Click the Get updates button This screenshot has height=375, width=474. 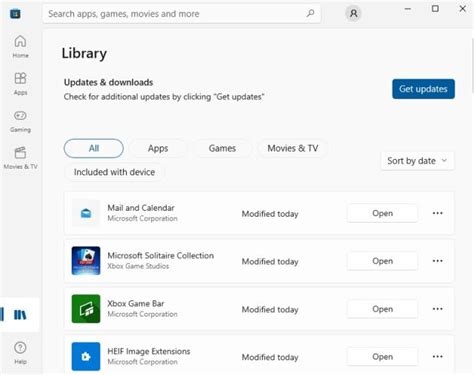click(x=423, y=89)
